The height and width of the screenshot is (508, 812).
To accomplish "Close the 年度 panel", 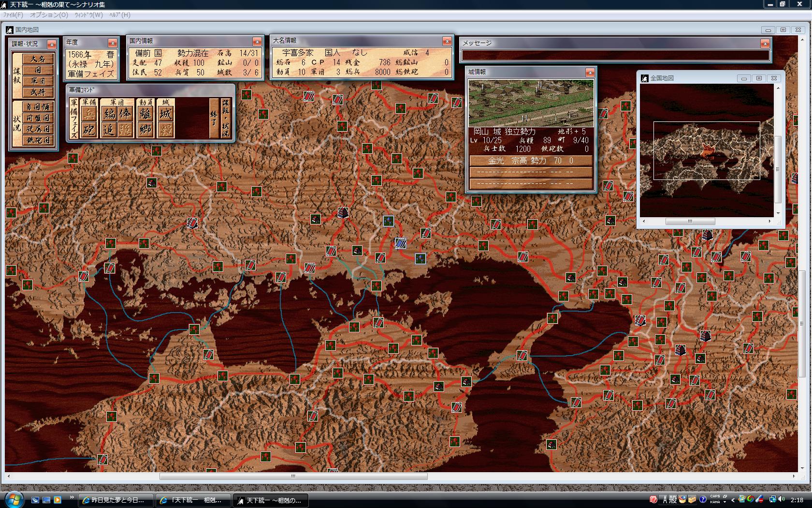I will tap(112, 43).
